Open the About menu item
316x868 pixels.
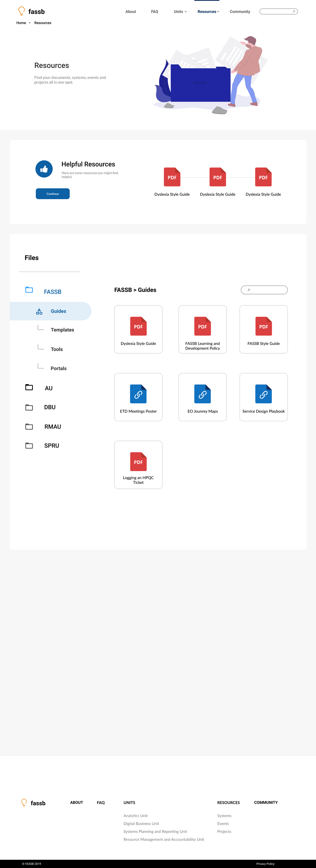tap(131, 12)
